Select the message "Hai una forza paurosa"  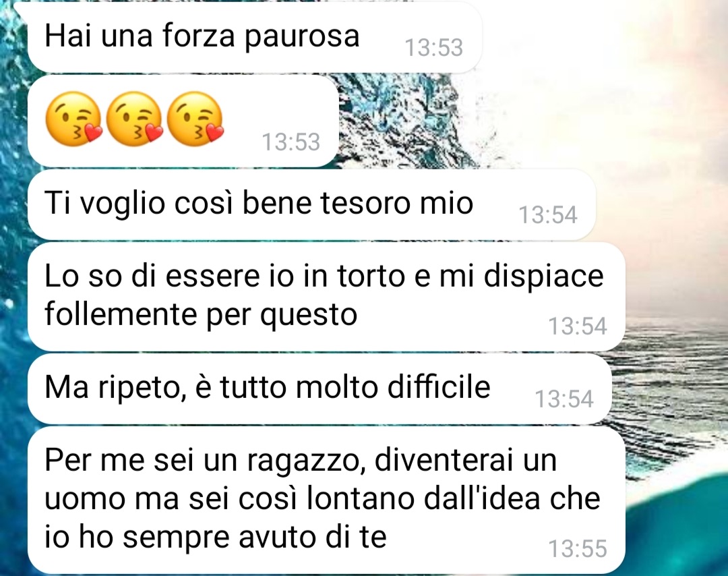tap(254, 37)
